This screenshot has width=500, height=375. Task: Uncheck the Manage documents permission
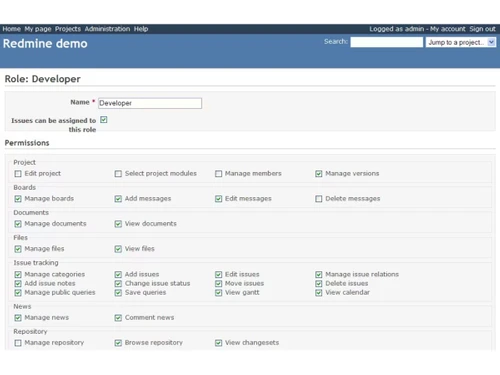click(x=18, y=224)
